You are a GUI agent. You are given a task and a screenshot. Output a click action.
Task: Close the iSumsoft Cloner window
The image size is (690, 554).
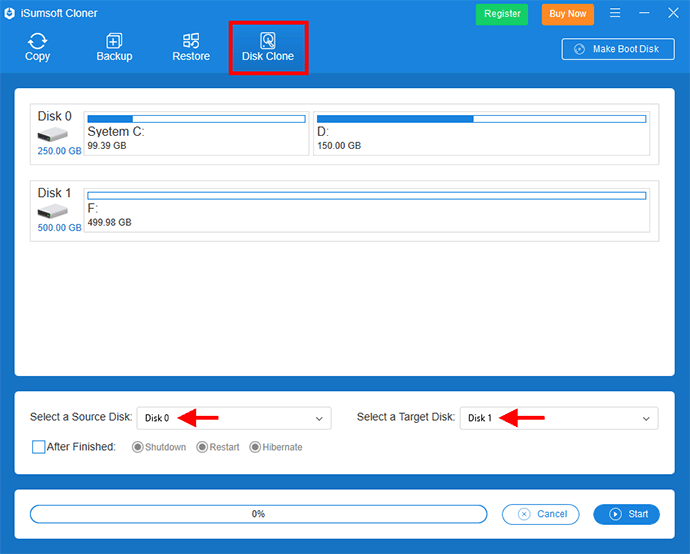point(673,13)
